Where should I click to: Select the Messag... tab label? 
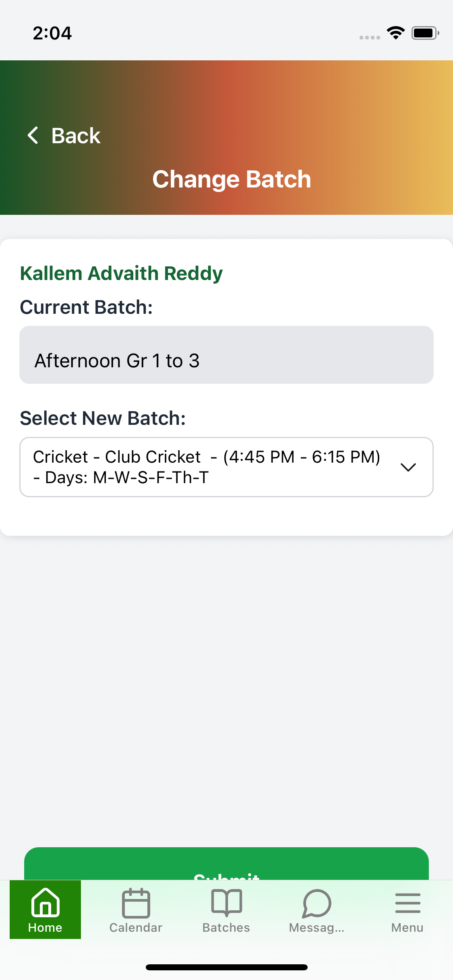(317, 928)
